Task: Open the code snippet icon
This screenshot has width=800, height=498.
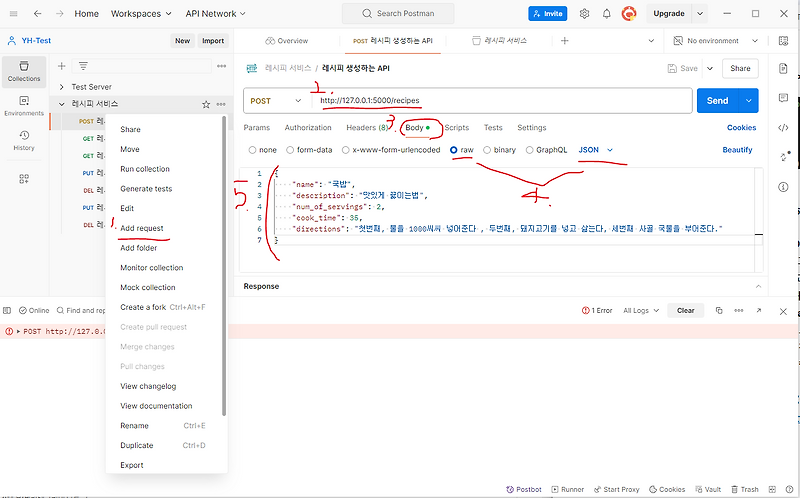Action: pos(783,128)
